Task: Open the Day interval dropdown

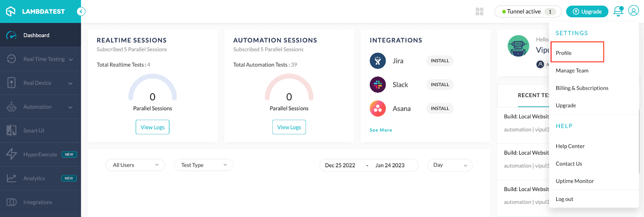Action: pos(450,165)
